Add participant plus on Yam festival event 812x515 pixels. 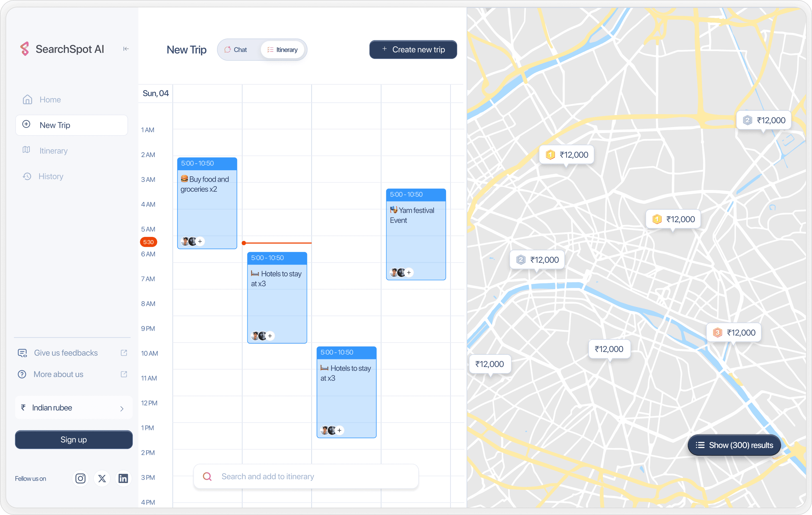click(409, 272)
